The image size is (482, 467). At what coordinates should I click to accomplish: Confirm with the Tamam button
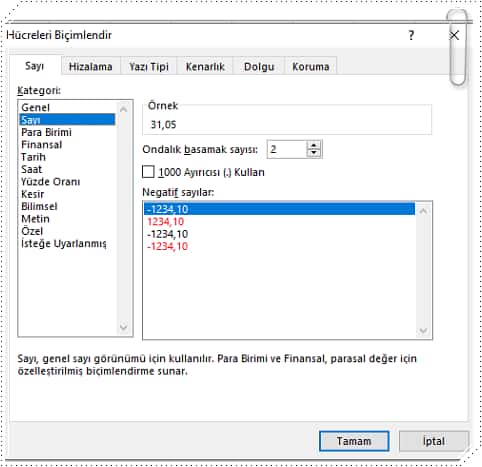(x=354, y=441)
